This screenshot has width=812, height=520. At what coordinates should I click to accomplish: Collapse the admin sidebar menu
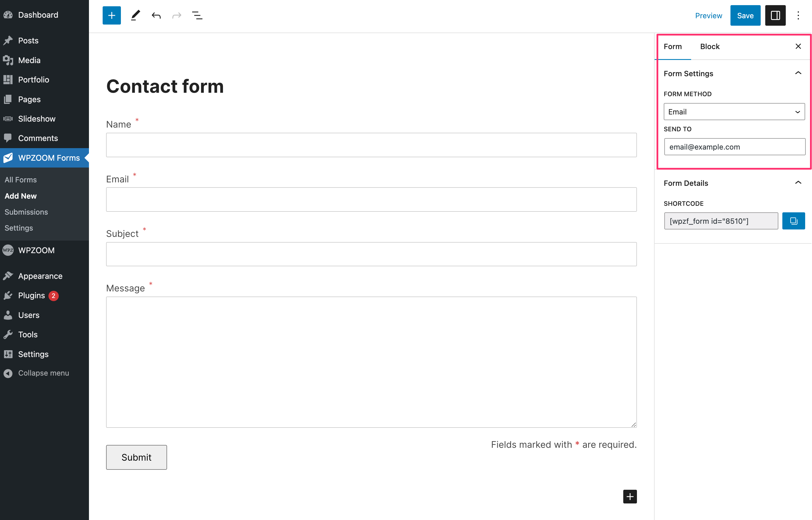[x=36, y=373]
